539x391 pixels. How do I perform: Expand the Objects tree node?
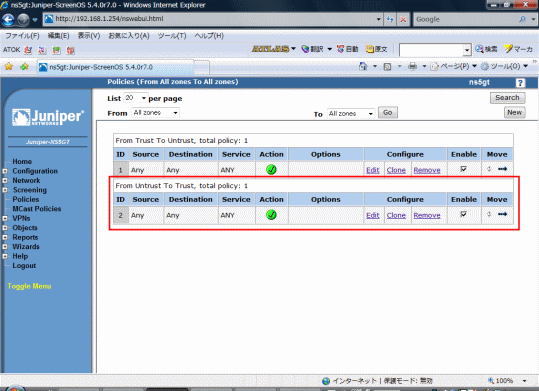click(x=5, y=228)
